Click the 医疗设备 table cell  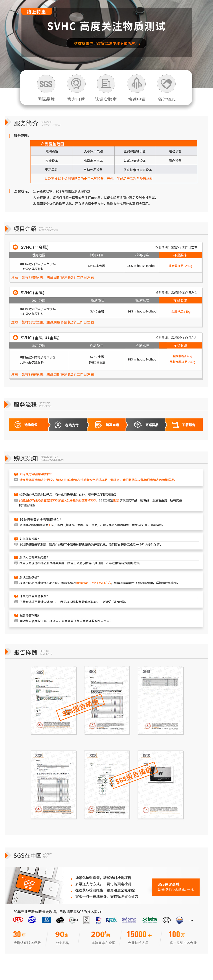pyautogui.click(x=52, y=161)
